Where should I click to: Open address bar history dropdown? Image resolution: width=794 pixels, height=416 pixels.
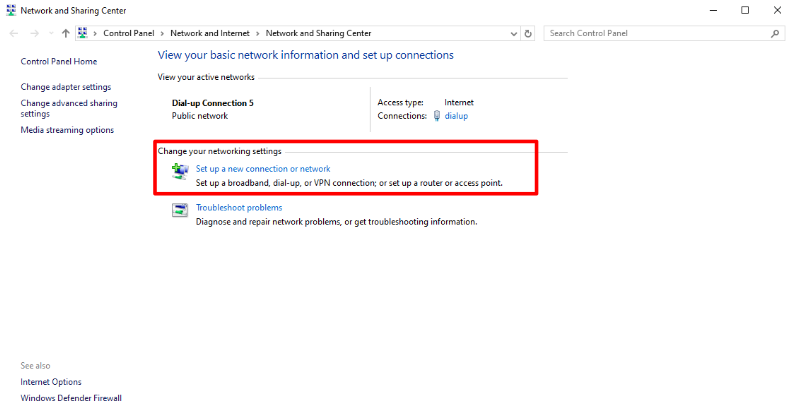tap(513, 34)
